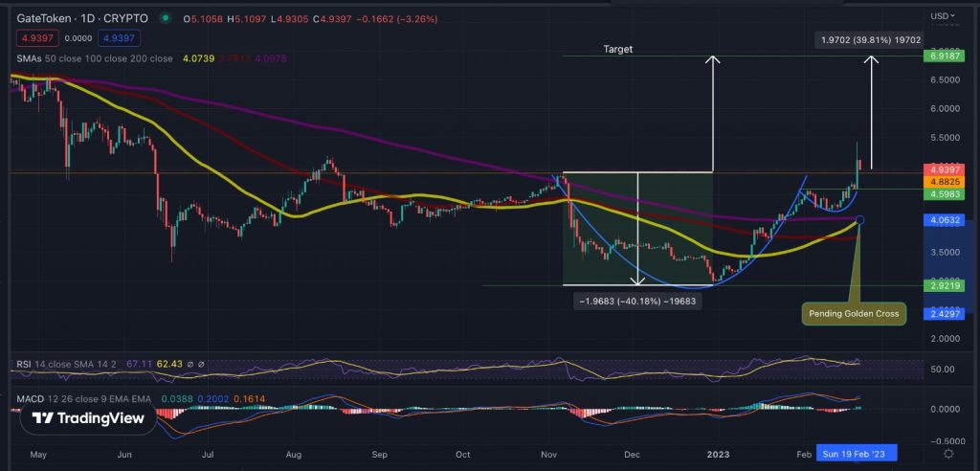Image resolution: width=980 pixels, height=471 pixels.
Task: Click the yellow 4.0739 SMA value
Action: click(198, 58)
